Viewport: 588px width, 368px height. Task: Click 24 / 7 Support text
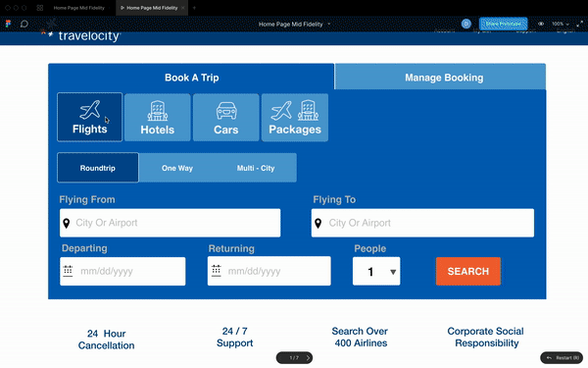[235, 337]
